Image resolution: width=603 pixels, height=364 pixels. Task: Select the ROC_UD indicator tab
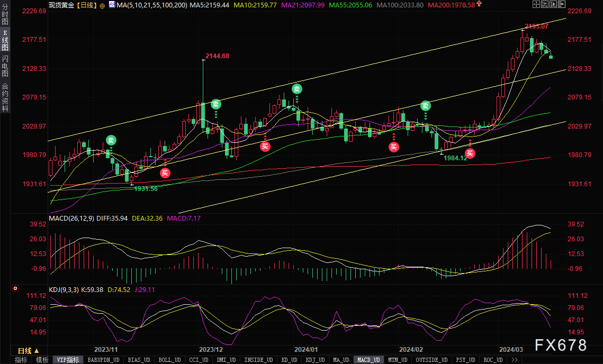coord(493,360)
